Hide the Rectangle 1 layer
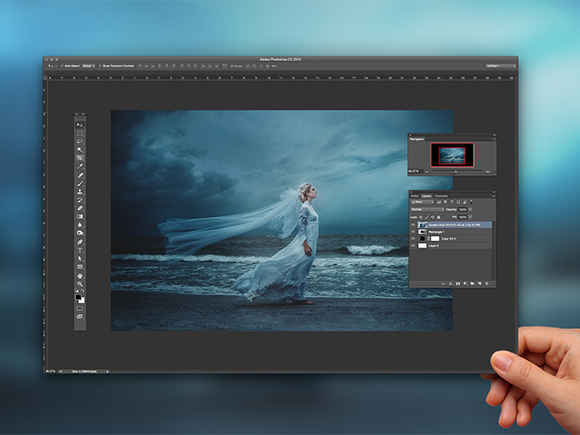The height and width of the screenshot is (435, 580). tap(413, 232)
